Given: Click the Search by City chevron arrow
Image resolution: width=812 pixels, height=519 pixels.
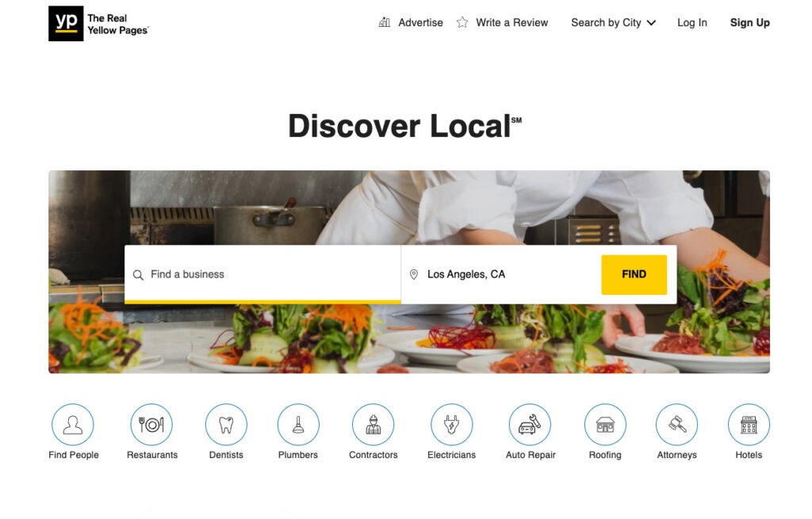Looking at the screenshot, I should pos(652,23).
